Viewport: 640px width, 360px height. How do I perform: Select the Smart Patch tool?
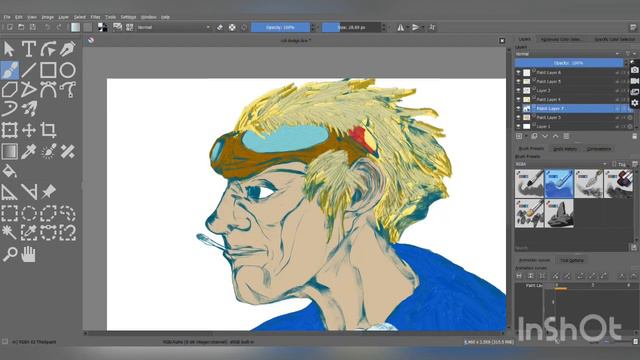pyautogui.click(x=67, y=151)
